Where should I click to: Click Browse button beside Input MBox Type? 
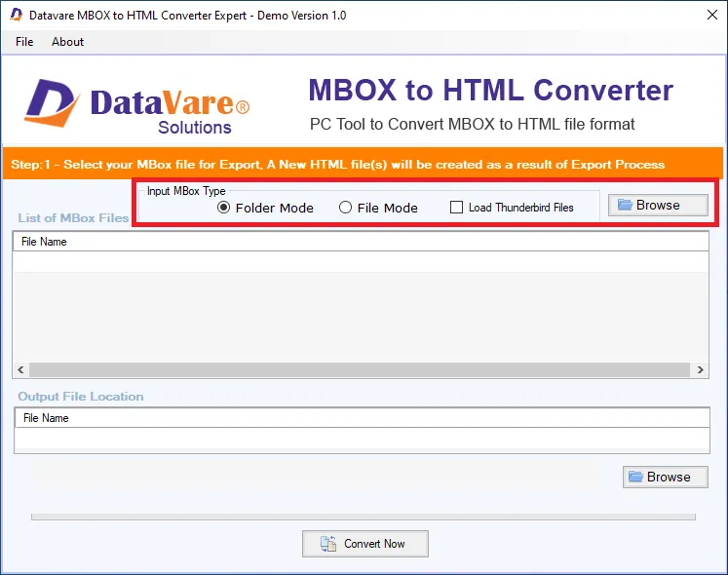click(658, 205)
